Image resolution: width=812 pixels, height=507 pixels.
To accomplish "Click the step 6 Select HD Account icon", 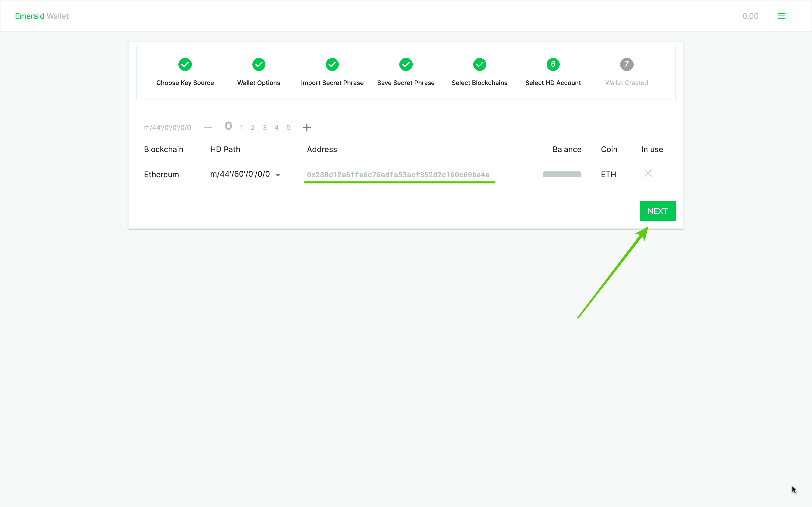I will coord(553,64).
